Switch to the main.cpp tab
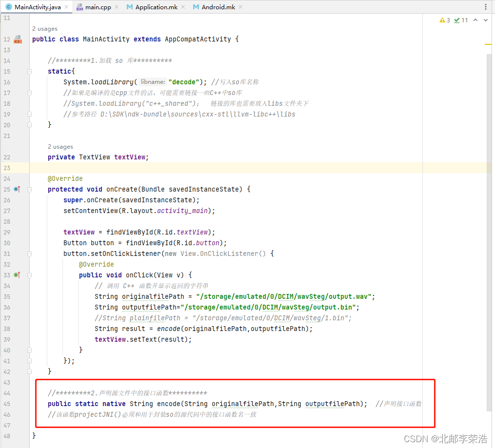 point(98,7)
